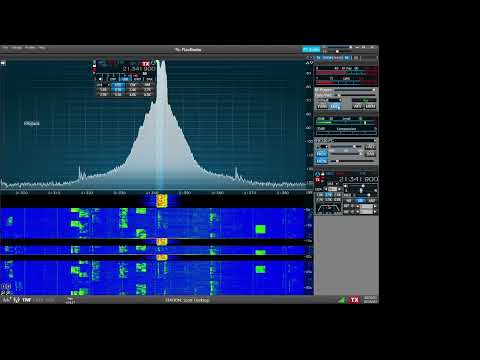Open the Settings menu
The height and width of the screenshot is (360, 480).
tap(17, 48)
